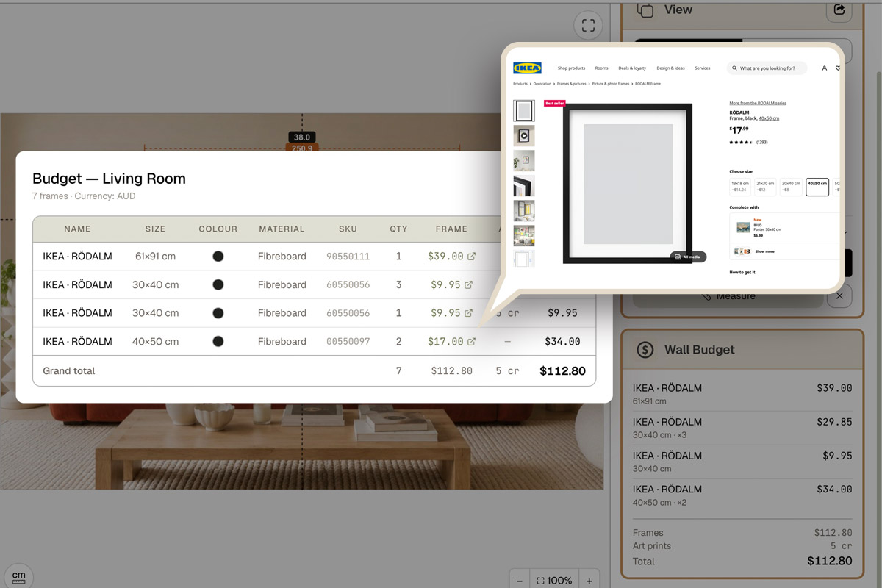
Task: Open 'Services' menu in IKEA preview
Action: pos(703,68)
